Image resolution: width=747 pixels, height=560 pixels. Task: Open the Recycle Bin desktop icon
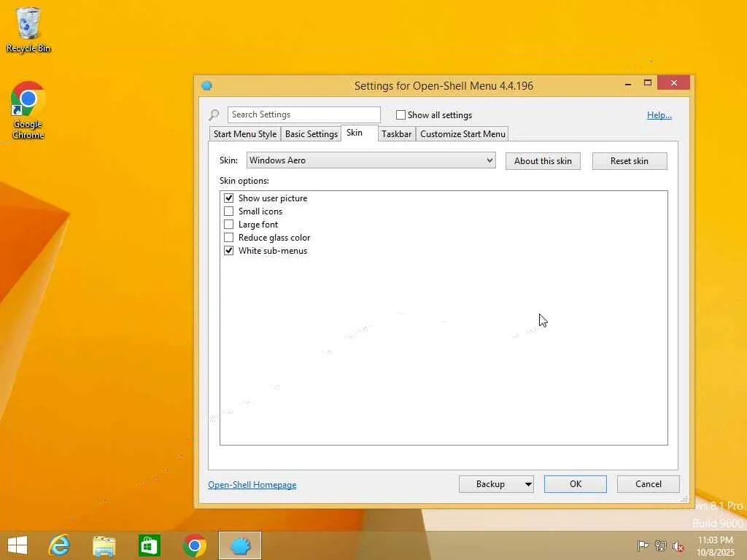coord(28,30)
